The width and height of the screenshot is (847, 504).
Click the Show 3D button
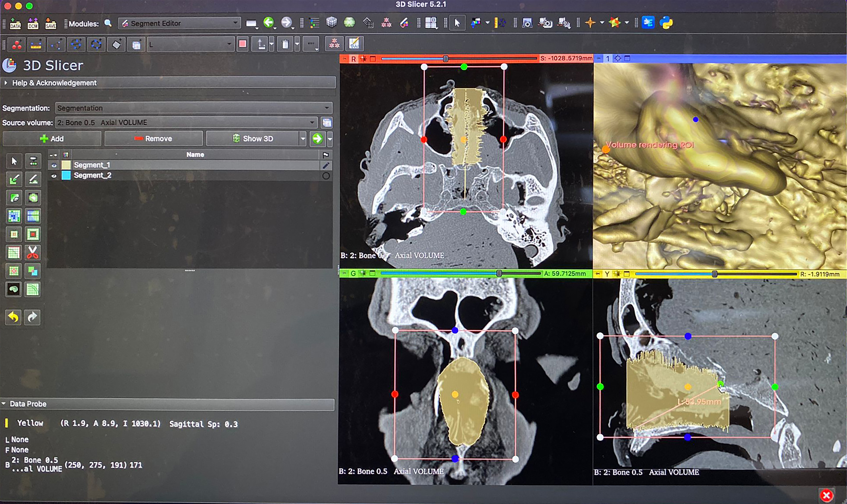tap(253, 138)
